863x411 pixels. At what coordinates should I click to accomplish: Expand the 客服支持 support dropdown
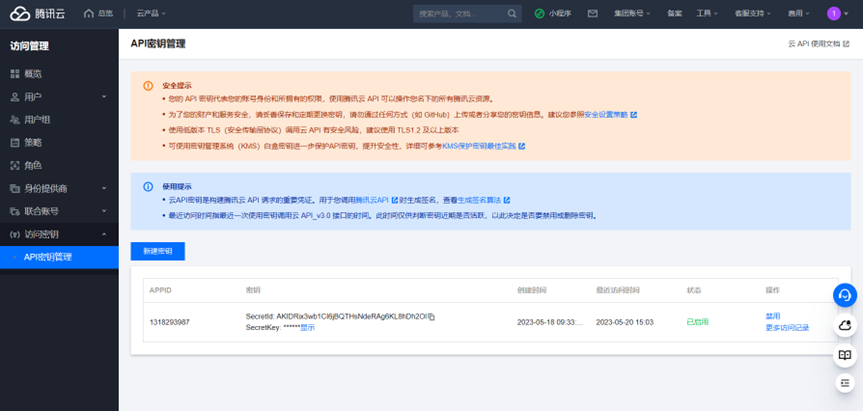pyautogui.click(x=752, y=14)
